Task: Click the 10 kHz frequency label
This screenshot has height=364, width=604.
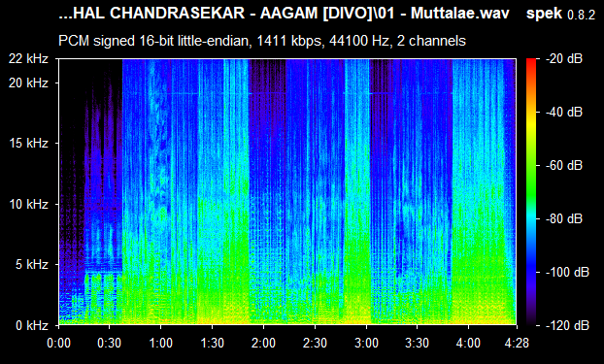Action: (x=28, y=204)
